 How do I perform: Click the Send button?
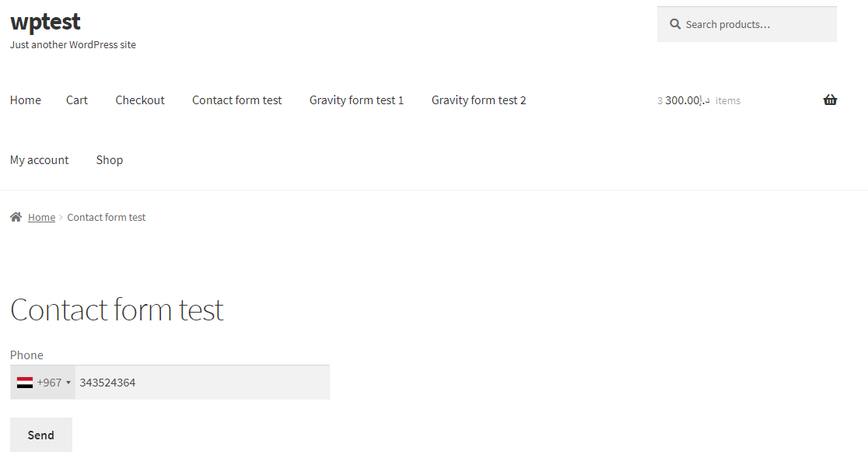(41, 435)
